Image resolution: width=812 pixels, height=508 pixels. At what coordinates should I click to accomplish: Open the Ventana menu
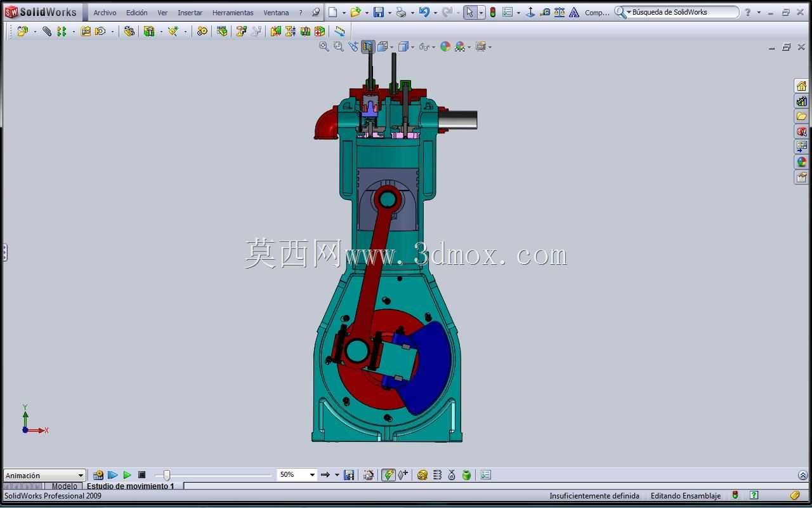(x=276, y=13)
